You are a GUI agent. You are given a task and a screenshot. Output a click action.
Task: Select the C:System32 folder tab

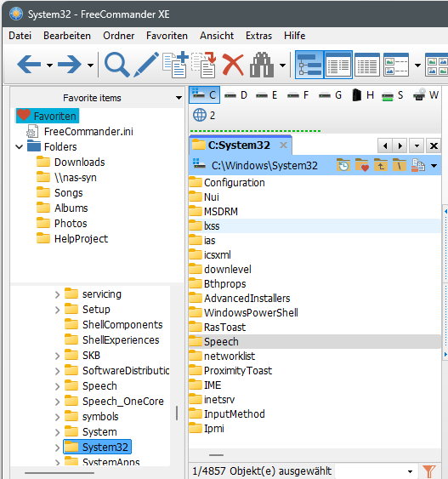tap(240, 145)
